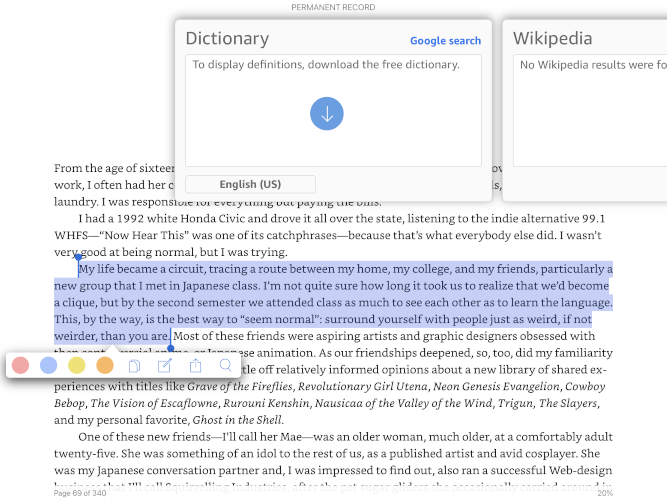The image size is (667, 500).
Task: Tap the words 'Nausicaa of the Valley'
Action: 371,403
